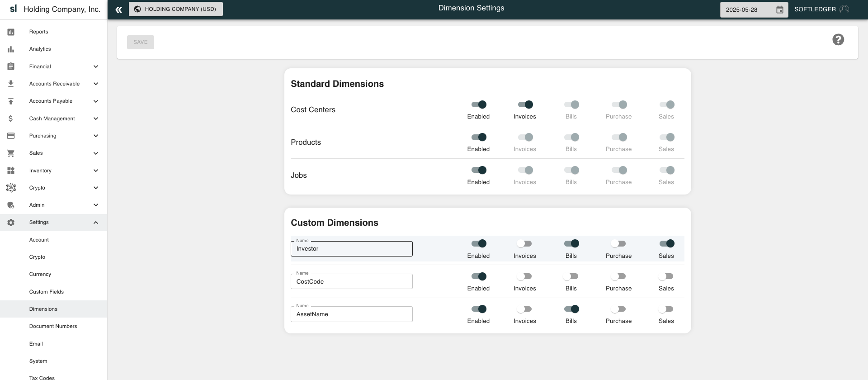
Task: Edit the CostCode name field
Action: (352, 281)
